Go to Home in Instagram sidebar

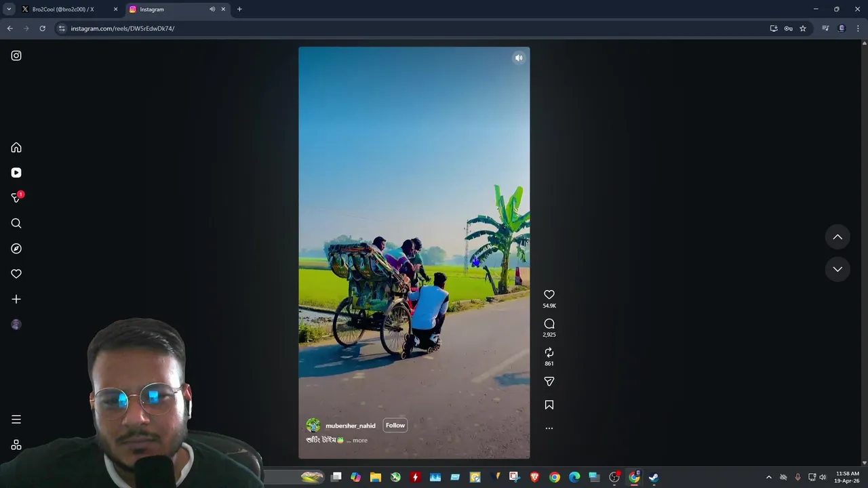pyautogui.click(x=16, y=148)
